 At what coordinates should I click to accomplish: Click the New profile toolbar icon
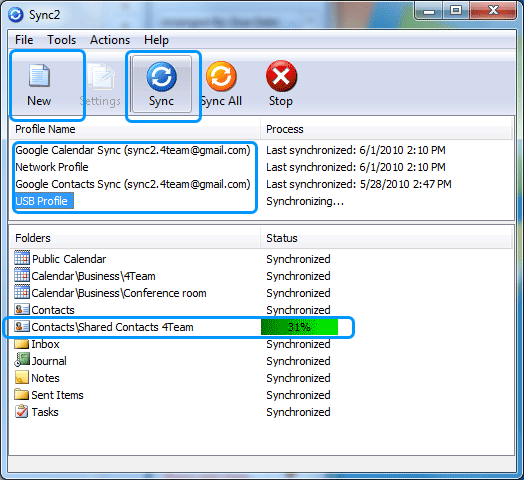pos(39,76)
